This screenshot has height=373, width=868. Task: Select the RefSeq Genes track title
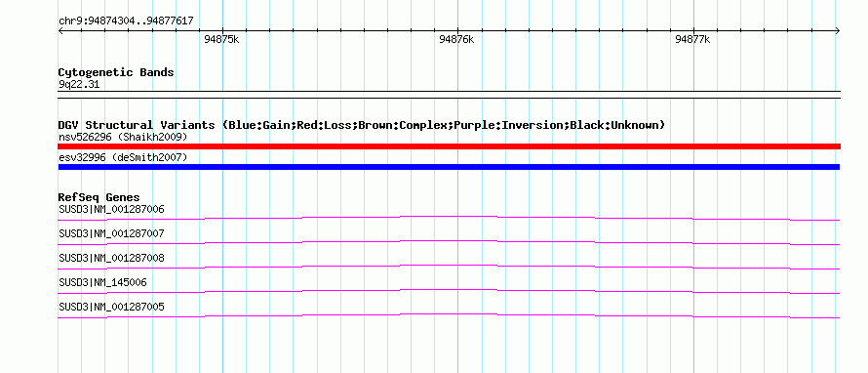[99, 197]
